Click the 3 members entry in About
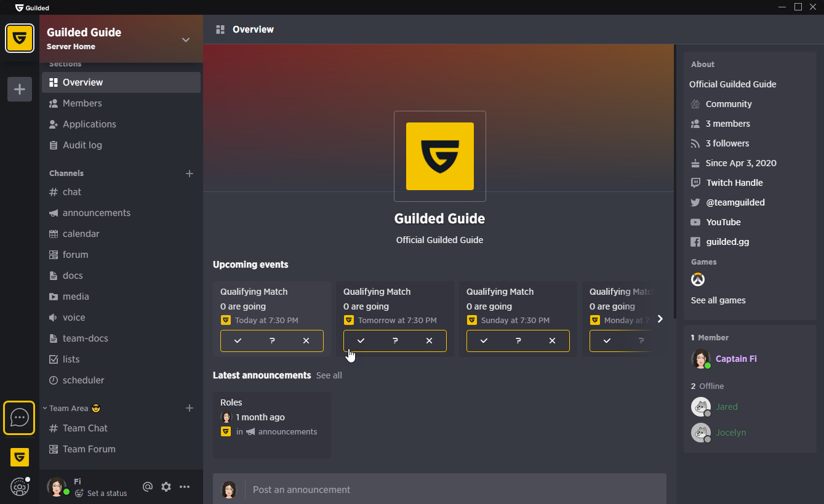Screen dimensions: 824x504 (728, 124)
